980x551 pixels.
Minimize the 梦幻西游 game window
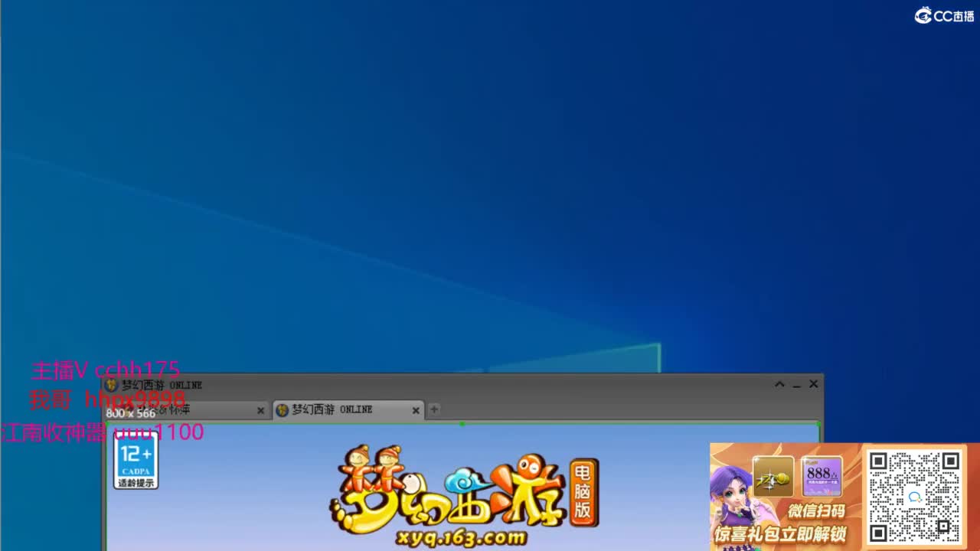pyautogui.click(x=796, y=385)
